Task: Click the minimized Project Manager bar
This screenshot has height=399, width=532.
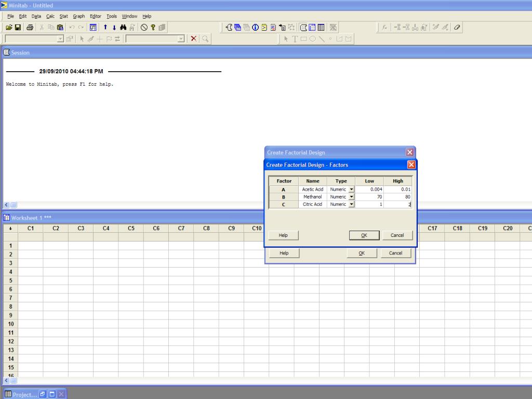Action: pyautogui.click(x=35, y=394)
